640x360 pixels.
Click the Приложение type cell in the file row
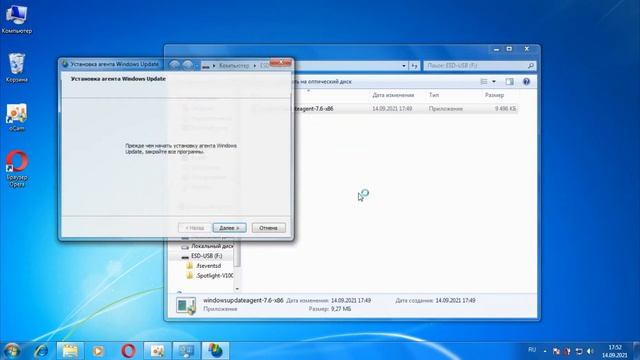point(445,109)
